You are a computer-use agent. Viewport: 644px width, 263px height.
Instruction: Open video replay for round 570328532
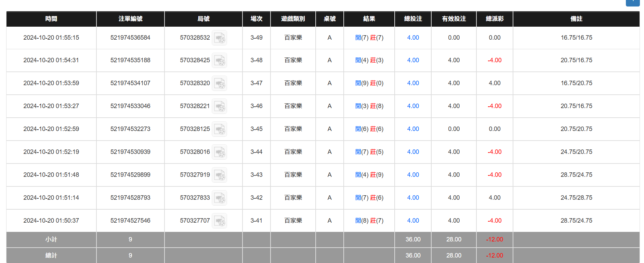(x=219, y=38)
